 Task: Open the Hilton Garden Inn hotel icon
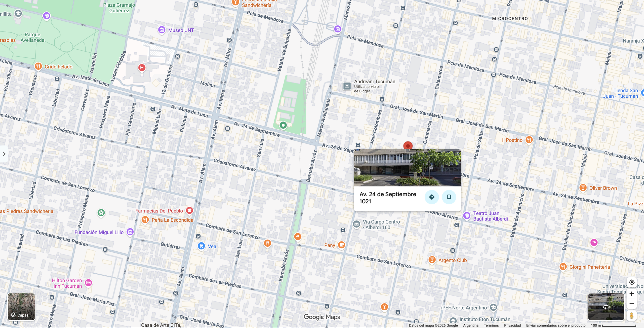pos(88,283)
